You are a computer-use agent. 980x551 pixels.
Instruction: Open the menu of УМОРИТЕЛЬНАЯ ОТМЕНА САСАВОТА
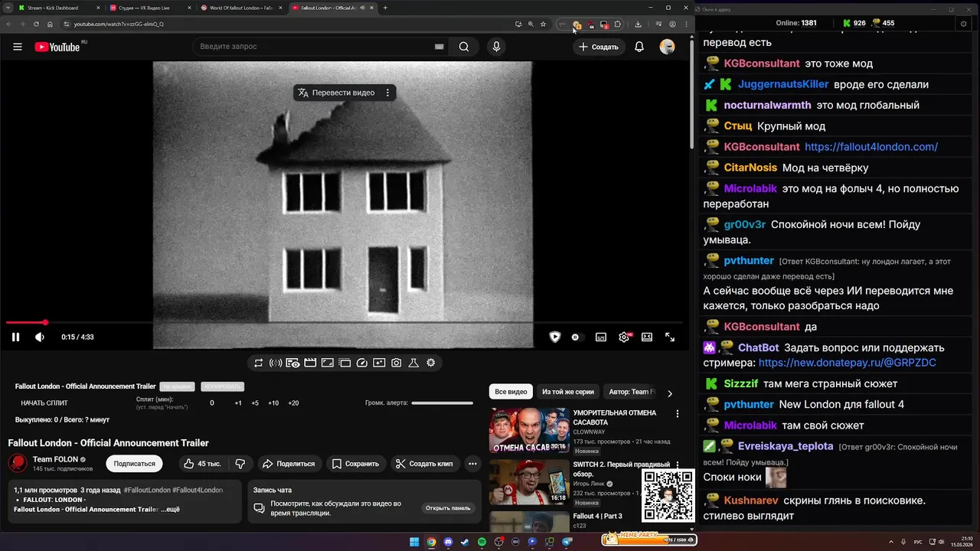tap(677, 414)
